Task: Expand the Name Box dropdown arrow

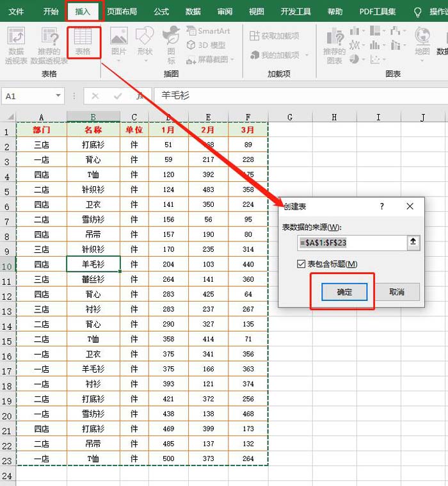Action: [x=58, y=96]
